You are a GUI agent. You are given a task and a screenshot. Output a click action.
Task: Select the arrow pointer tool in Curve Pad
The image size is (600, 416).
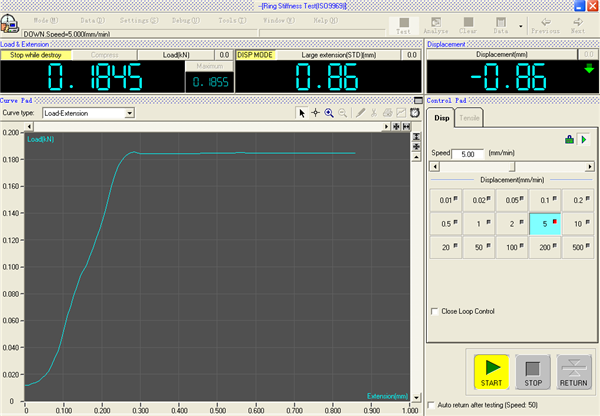(302, 114)
